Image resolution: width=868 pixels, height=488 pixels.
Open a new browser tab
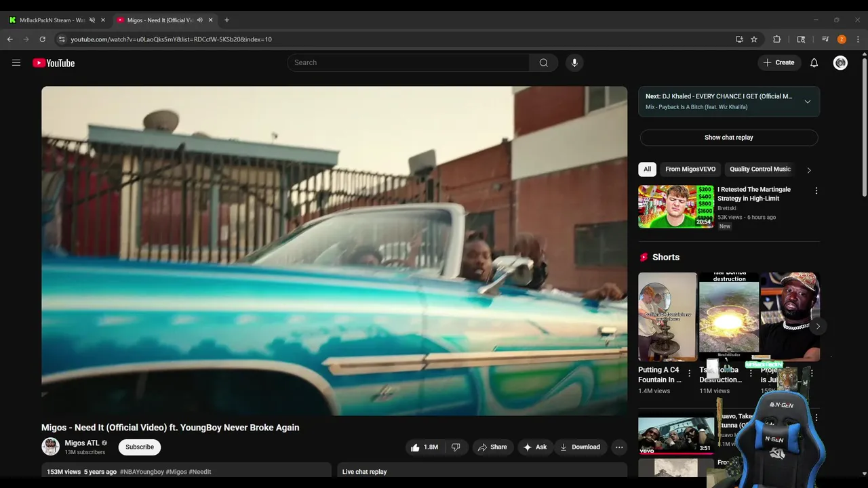tap(226, 20)
